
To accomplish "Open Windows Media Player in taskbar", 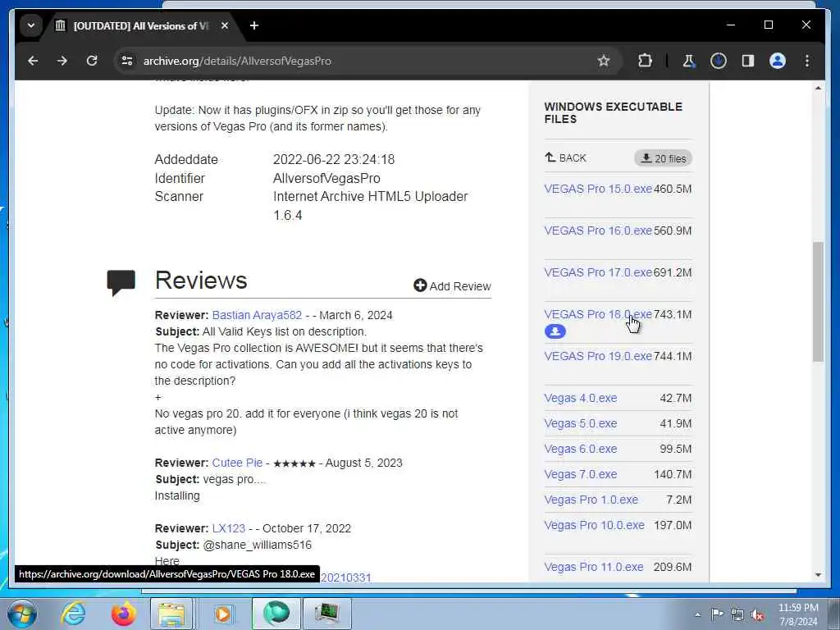I will coord(223,614).
